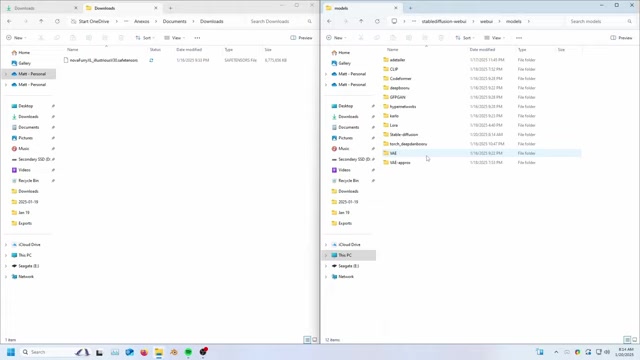This screenshot has height=360, width=640.
Task: Expand This PC in the right navigation pane
Action: tap(326, 255)
